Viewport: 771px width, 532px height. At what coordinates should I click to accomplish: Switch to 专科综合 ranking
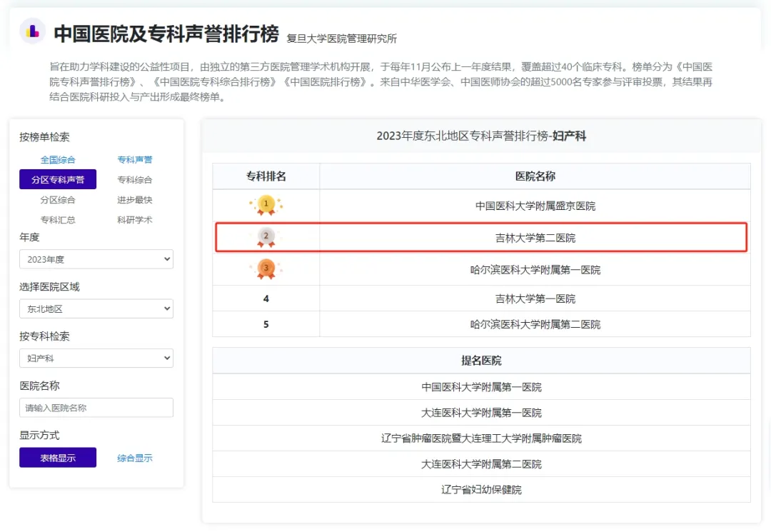pos(135,180)
